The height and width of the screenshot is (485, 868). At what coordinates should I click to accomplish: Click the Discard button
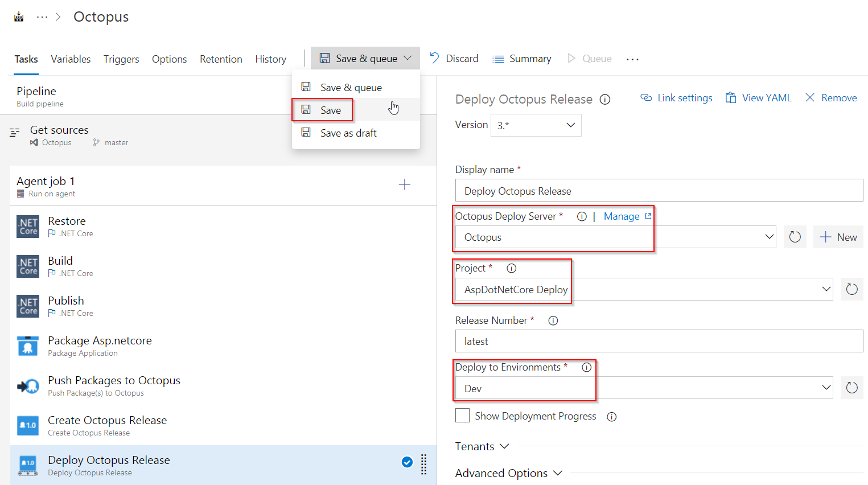point(454,59)
